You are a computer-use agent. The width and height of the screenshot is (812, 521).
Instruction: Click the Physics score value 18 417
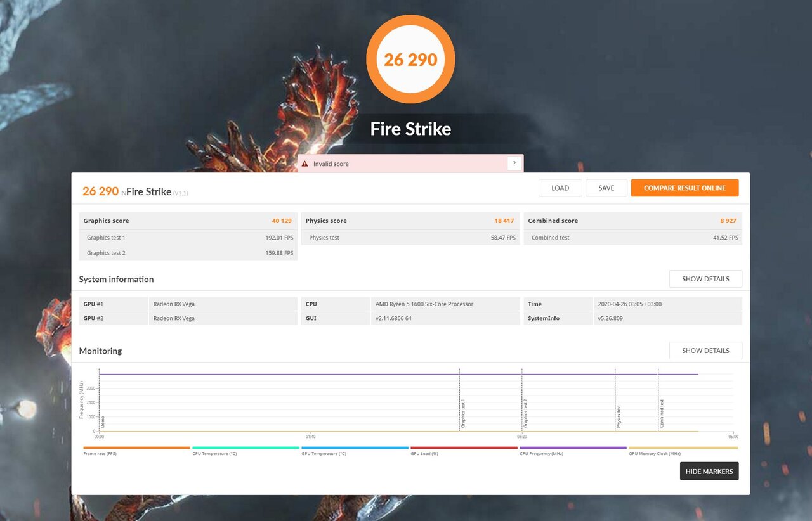tap(504, 221)
